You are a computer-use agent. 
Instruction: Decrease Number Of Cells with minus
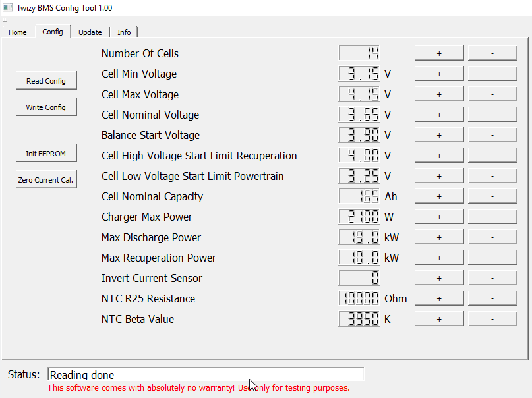[x=492, y=53]
